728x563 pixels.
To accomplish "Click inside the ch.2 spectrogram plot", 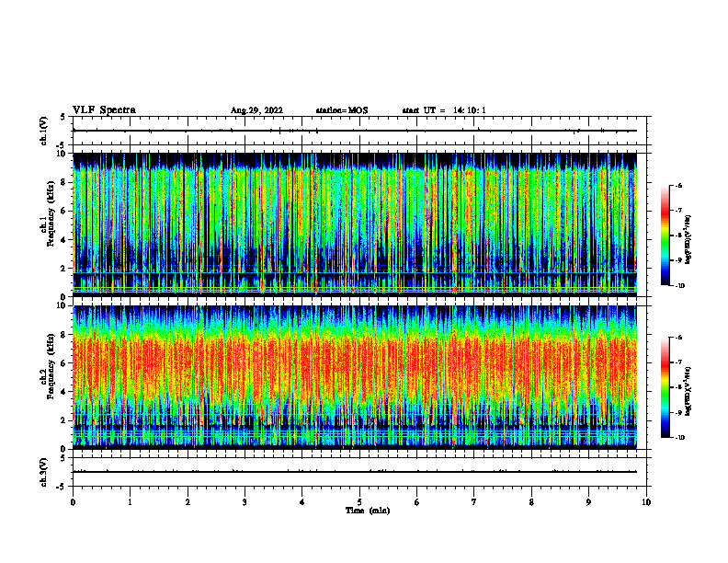I will [x=355, y=377].
